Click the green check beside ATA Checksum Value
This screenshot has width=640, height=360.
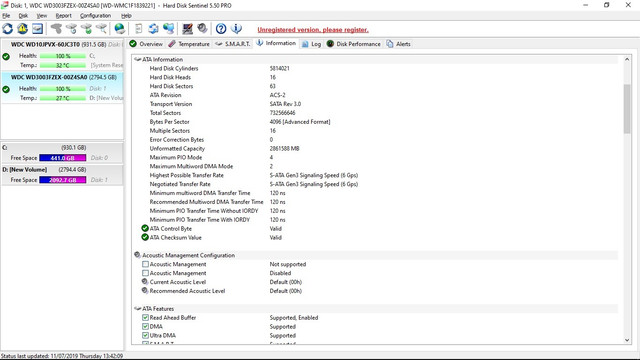coord(145,237)
